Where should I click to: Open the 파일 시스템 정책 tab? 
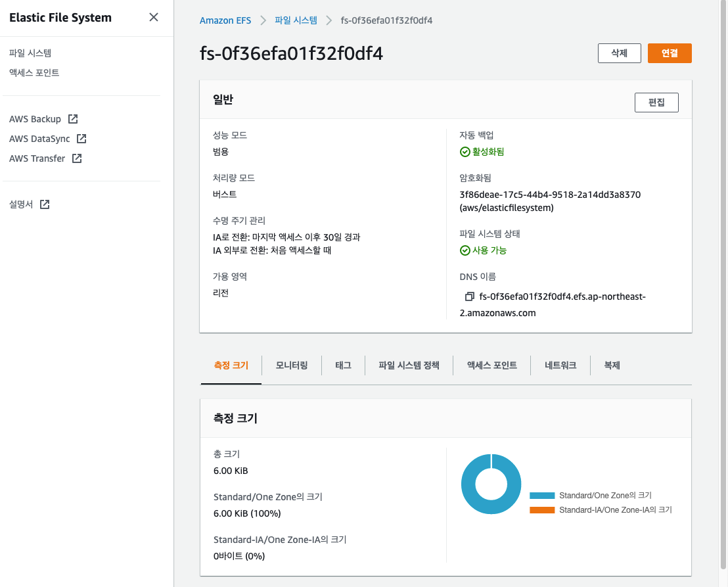[x=409, y=365]
